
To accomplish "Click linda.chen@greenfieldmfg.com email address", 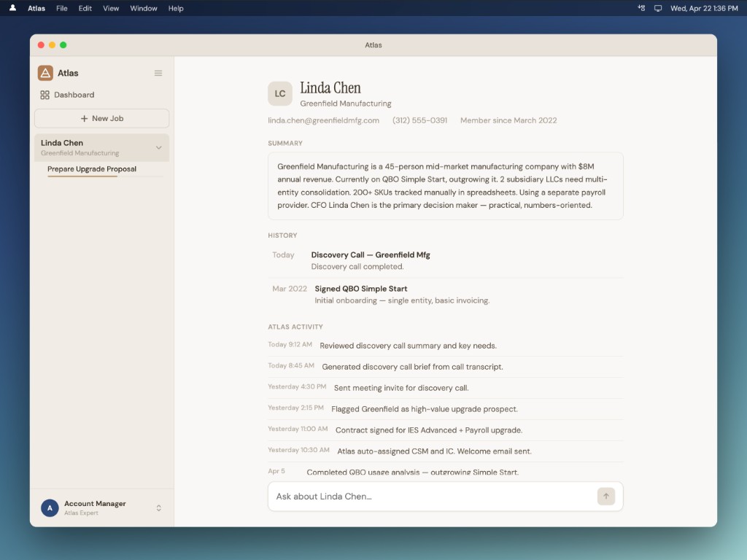I will [x=323, y=120].
